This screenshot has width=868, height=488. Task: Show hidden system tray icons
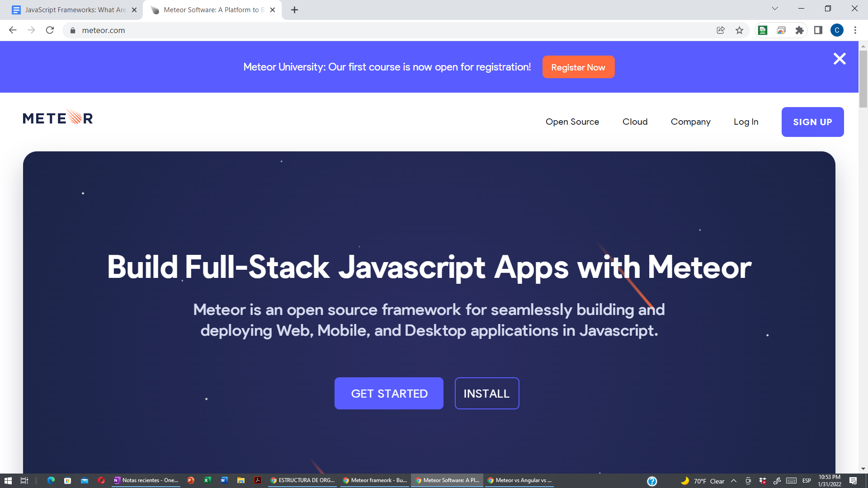pyautogui.click(x=734, y=481)
